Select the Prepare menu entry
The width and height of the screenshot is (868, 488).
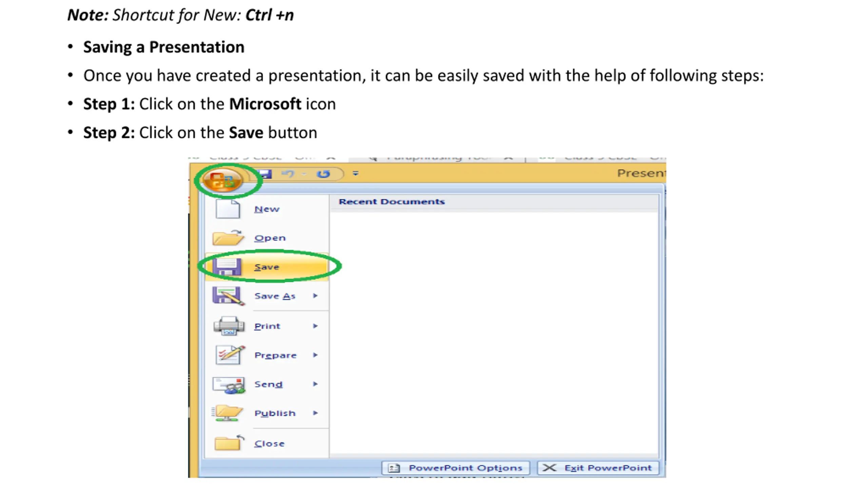267,355
